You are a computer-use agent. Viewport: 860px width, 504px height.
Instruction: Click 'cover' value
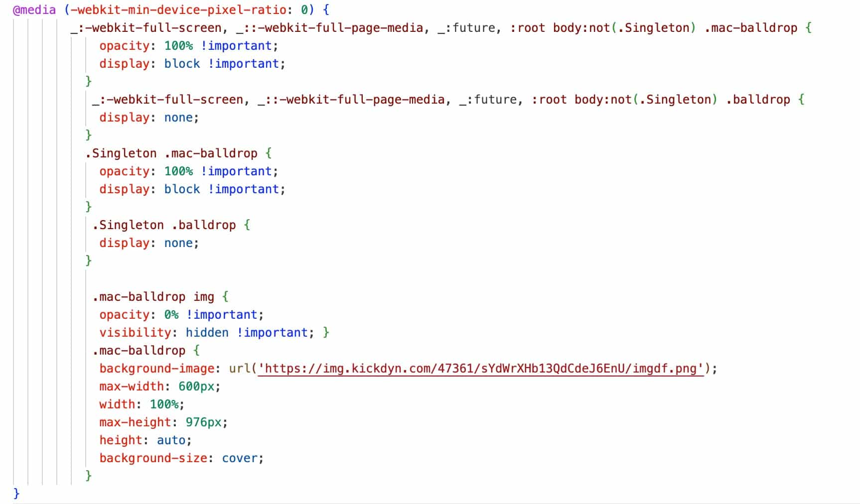coord(240,458)
